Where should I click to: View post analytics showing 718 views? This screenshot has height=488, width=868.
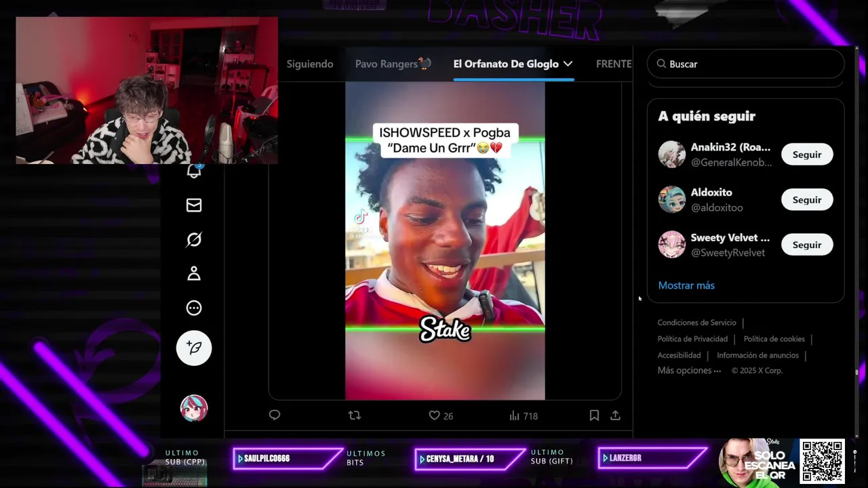pyautogui.click(x=523, y=415)
